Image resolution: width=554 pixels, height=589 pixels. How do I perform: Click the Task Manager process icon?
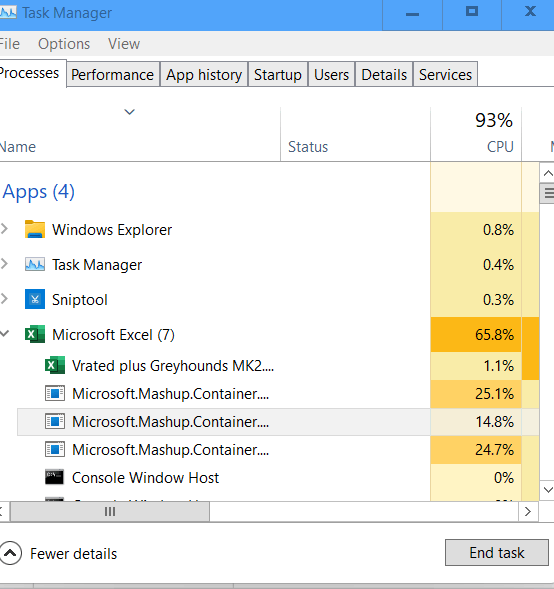tap(35, 264)
